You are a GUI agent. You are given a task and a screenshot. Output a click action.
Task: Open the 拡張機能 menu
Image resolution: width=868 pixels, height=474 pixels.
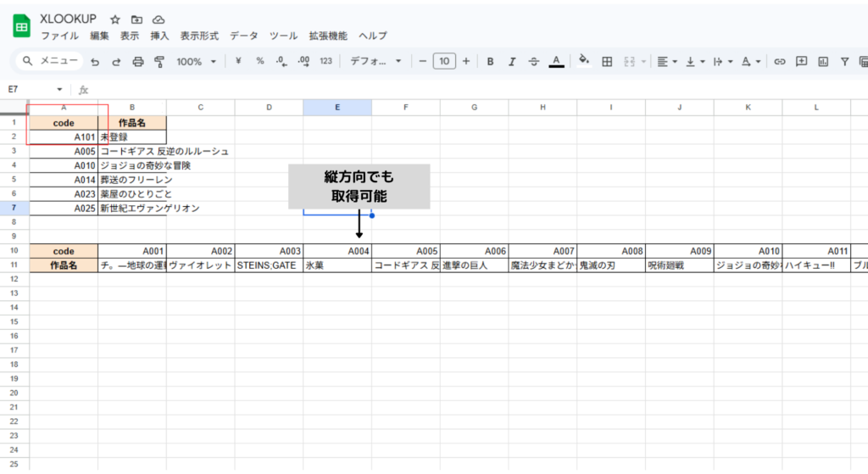click(x=327, y=36)
